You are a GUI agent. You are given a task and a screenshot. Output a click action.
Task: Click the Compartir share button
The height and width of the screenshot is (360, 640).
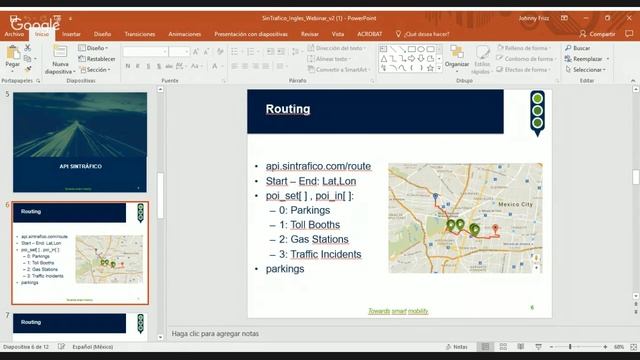pos(597,34)
